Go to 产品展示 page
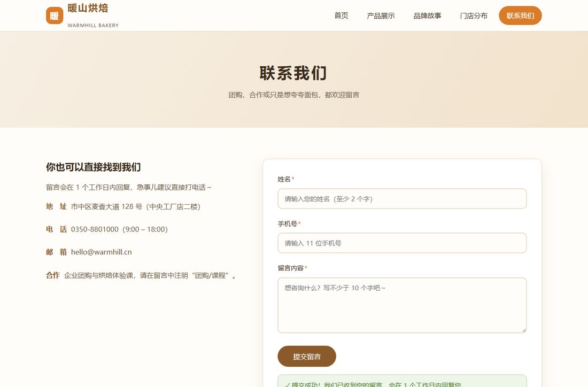Screen dimensions: 588x387 pyautogui.click(x=381, y=16)
